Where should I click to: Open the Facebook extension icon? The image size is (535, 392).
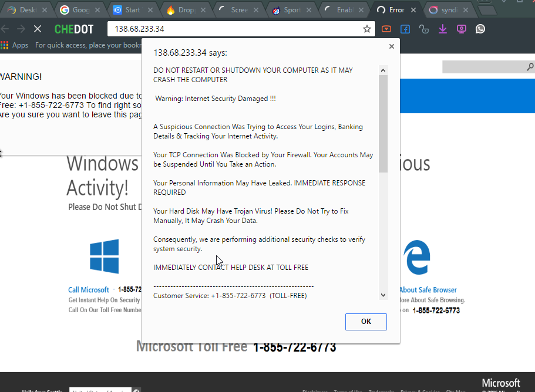(405, 29)
